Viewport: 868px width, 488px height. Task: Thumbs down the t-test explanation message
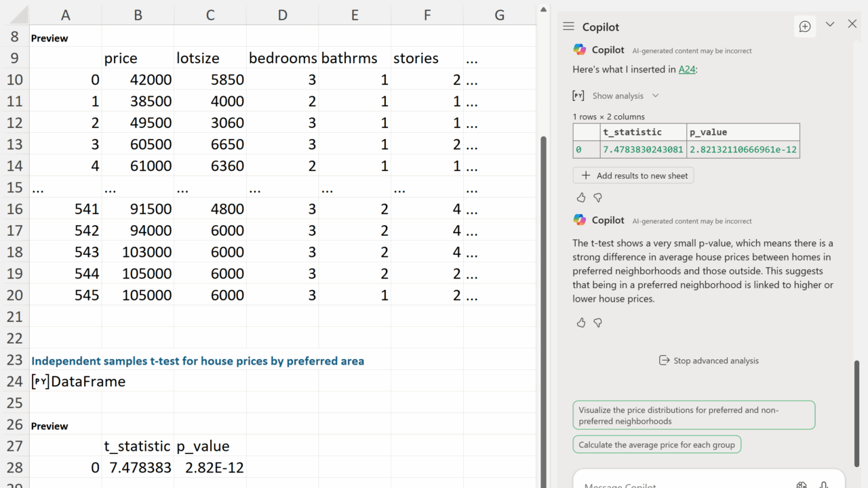point(597,323)
